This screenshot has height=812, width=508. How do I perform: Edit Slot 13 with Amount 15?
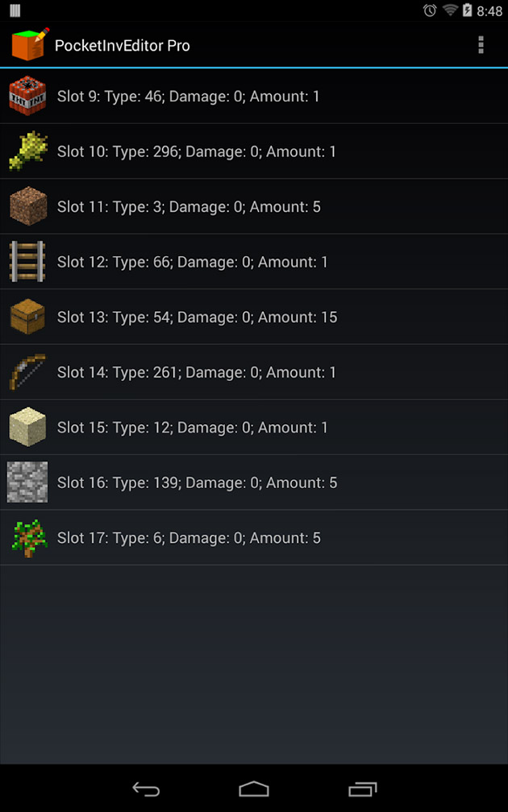(197, 317)
